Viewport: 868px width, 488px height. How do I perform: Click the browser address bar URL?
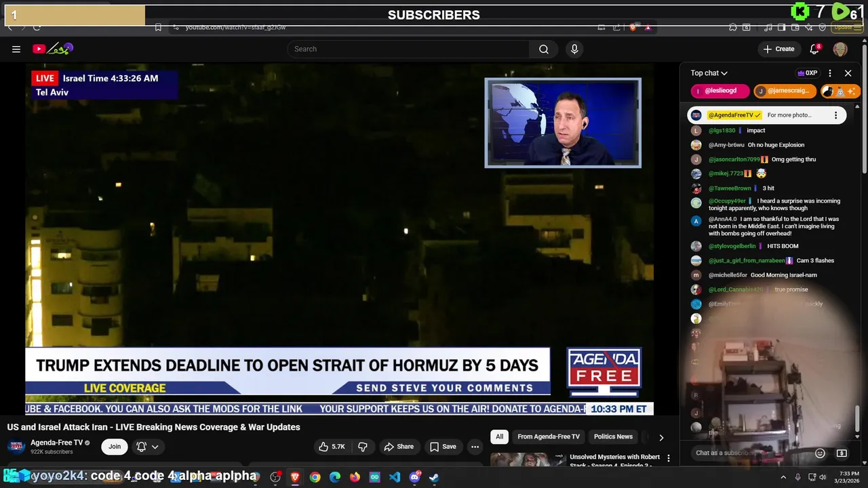click(x=235, y=27)
